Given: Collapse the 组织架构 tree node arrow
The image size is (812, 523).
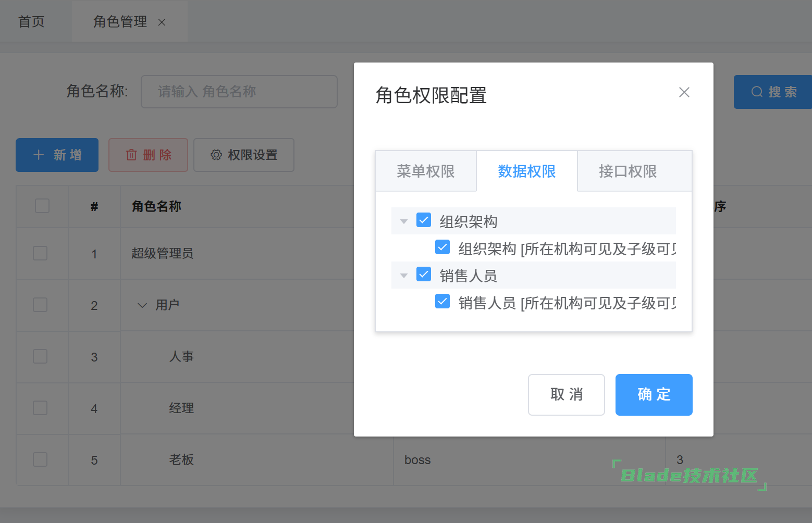Looking at the screenshot, I should [x=403, y=221].
